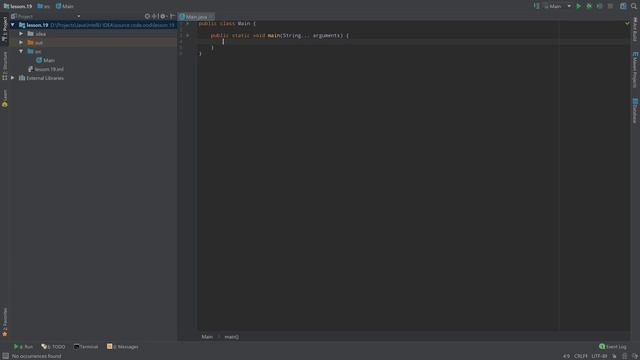Click main() in the editor breadcrumb bar

click(231, 337)
